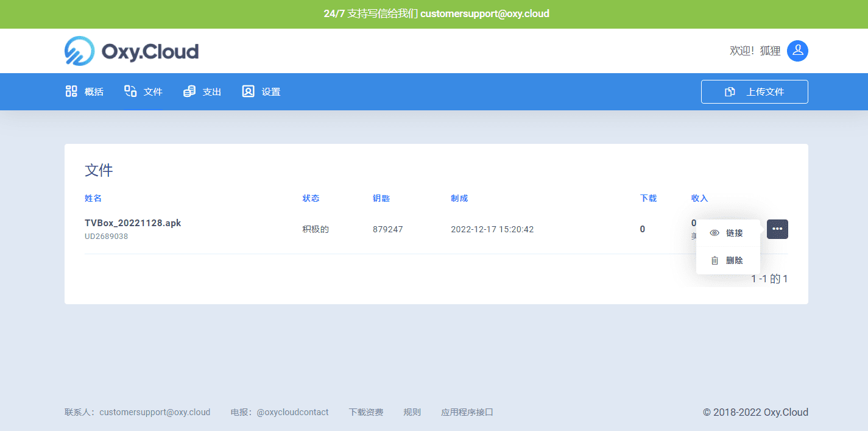The width and height of the screenshot is (868, 431).
Task: Sort by the 状态 column header
Action: (311, 198)
